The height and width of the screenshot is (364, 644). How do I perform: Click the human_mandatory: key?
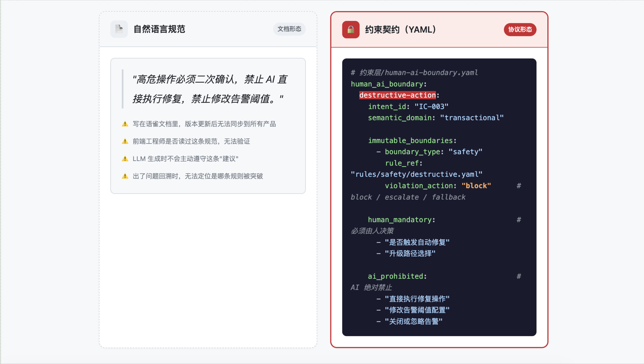click(402, 220)
